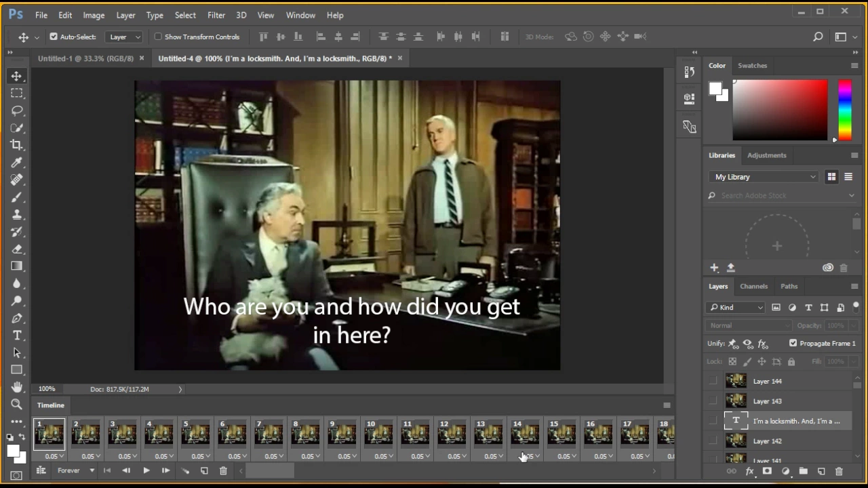This screenshot has height=488, width=868.
Task: Select the Eraser tool
Action: pyautogui.click(x=17, y=249)
